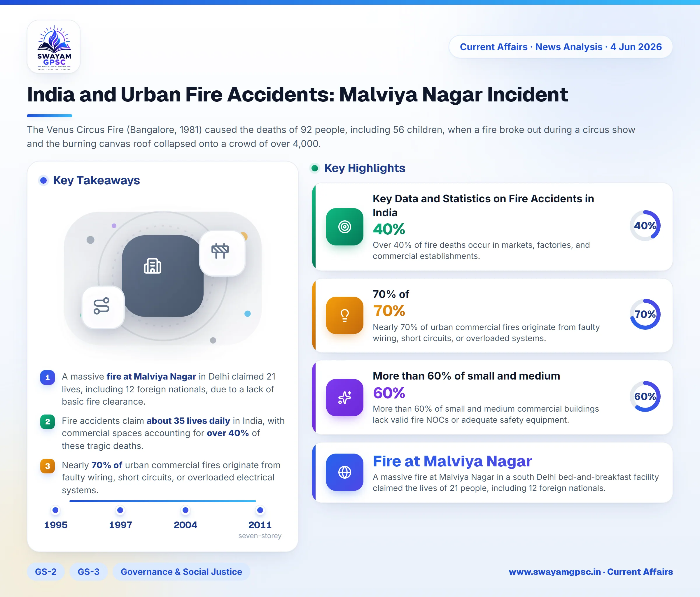
Task: Click the building icon in illustration
Action: tap(152, 266)
